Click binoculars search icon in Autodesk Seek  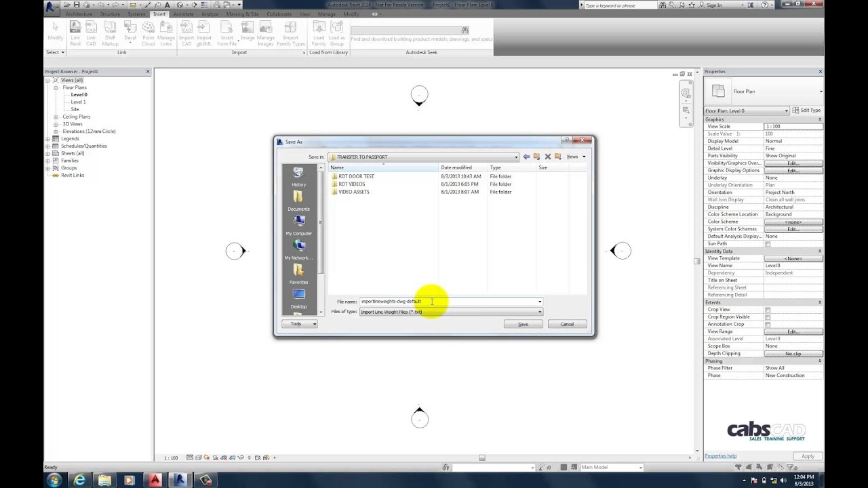coord(465,30)
